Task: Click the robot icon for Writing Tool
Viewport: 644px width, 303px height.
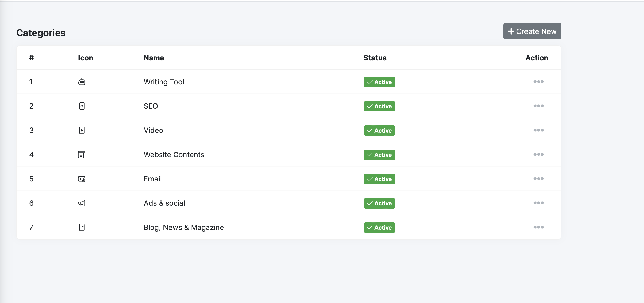Action: pos(82,82)
